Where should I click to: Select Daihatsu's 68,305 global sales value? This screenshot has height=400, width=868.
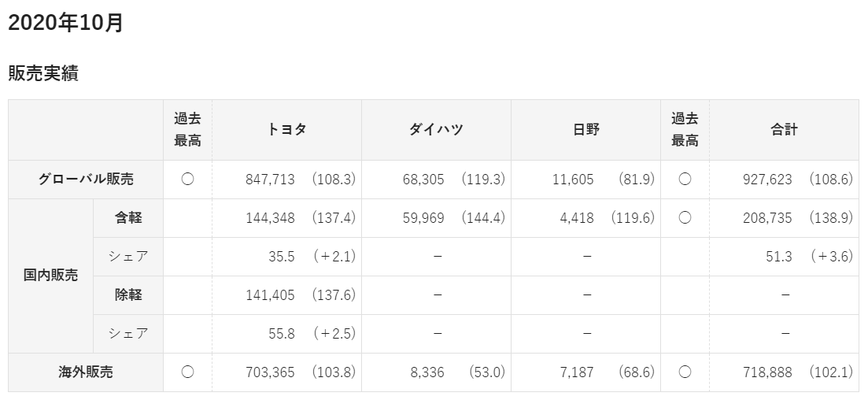[425, 180]
